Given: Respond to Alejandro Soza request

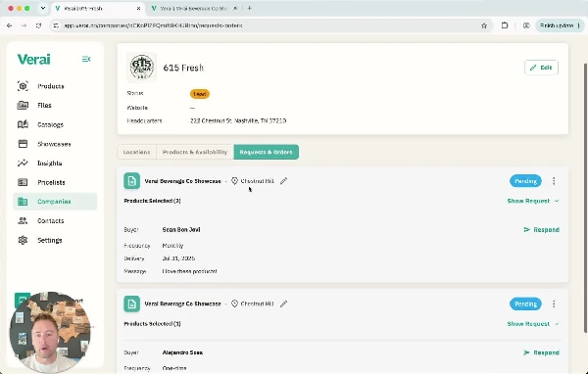Looking at the screenshot, I should pyautogui.click(x=541, y=352).
